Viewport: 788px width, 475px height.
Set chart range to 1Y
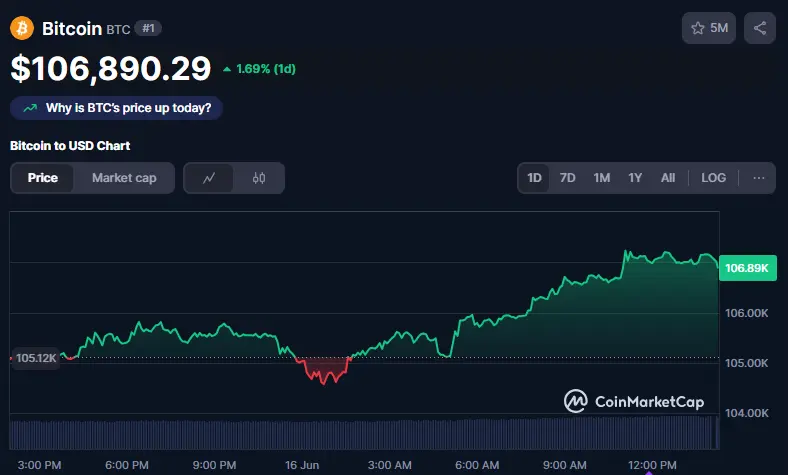(635, 178)
